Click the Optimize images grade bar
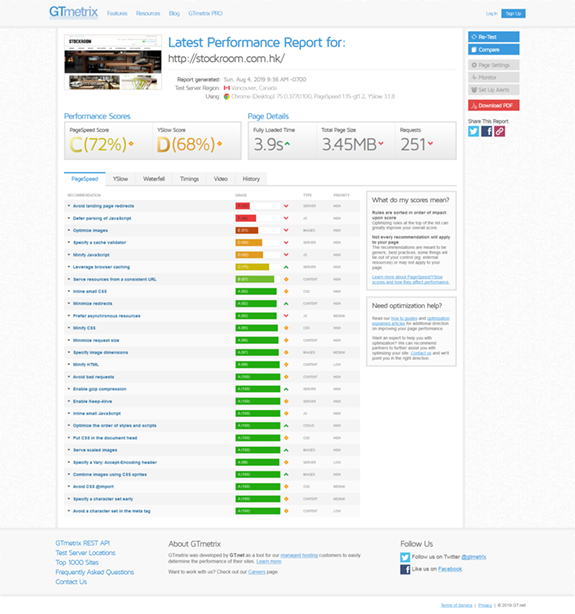The image size is (575, 614). (258, 230)
